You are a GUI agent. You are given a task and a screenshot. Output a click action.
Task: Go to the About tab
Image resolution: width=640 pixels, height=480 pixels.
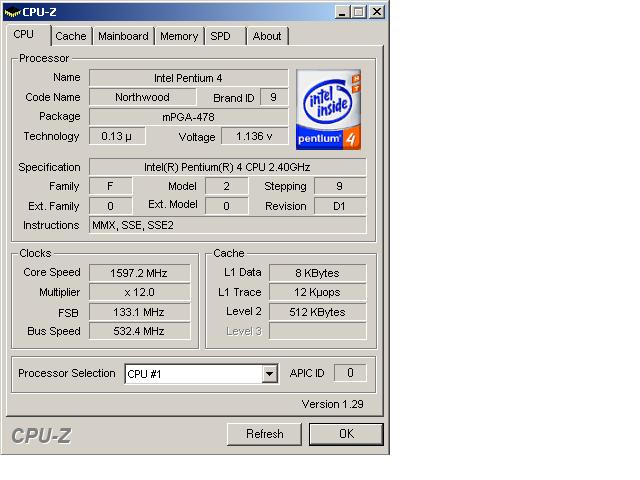pyautogui.click(x=267, y=36)
